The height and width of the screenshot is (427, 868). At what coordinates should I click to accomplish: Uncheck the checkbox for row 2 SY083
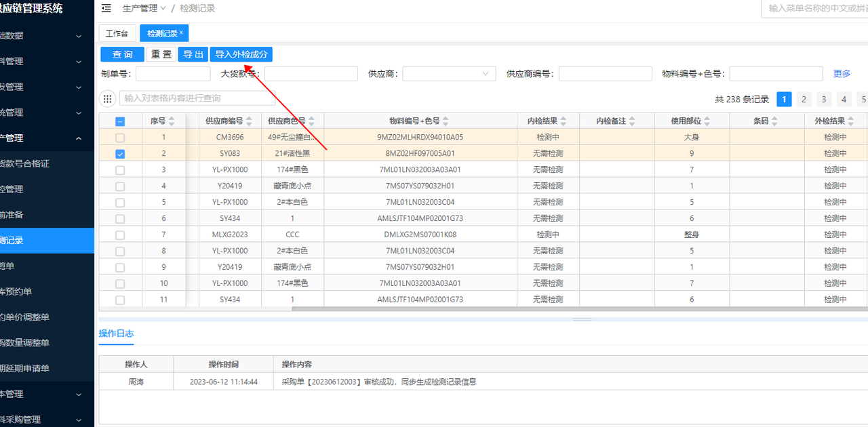(120, 154)
